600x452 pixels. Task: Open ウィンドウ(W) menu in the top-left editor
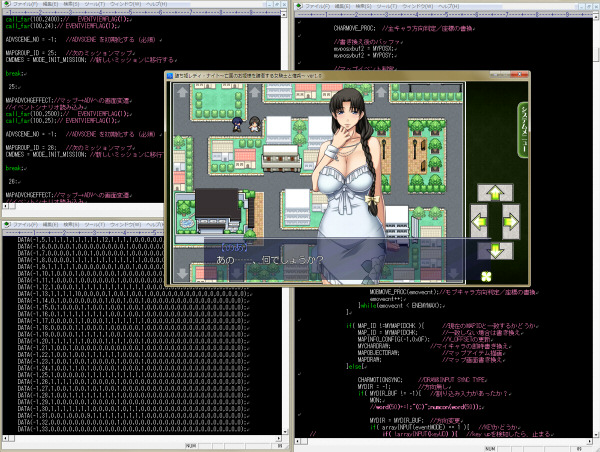tap(126, 4)
